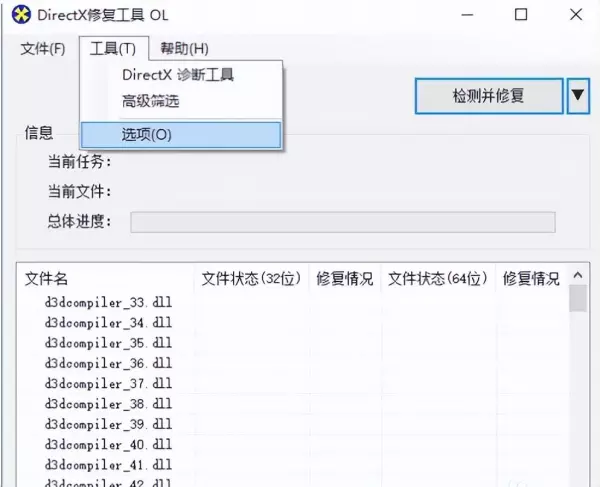Image resolution: width=600 pixels, height=487 pixels.
Task: Click the 当前任务 label
Action: 79,161
